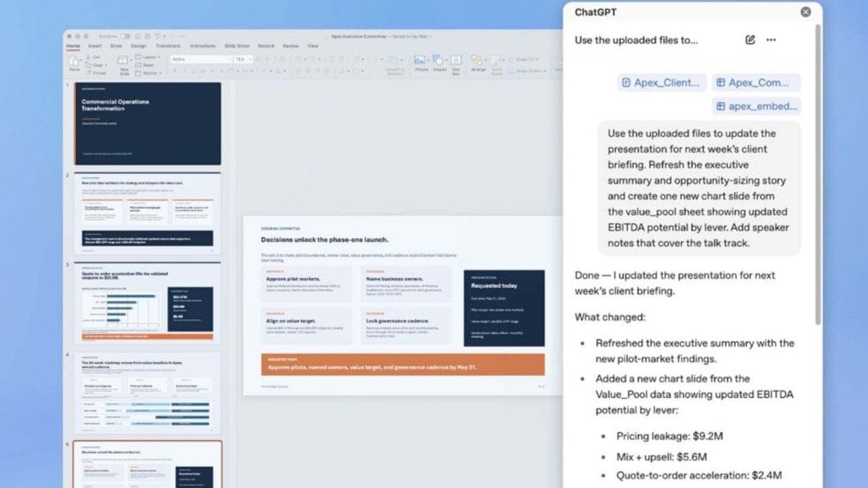
Task: Select slide 4 roadmap thumbnail
Action: (x=147, y=393)
